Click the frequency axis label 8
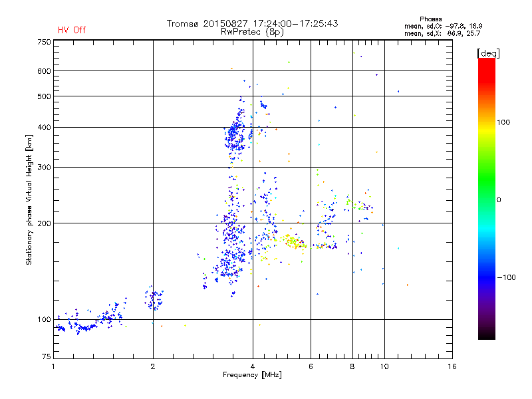This screenshot has height=399, width=532. pos(352,366)
